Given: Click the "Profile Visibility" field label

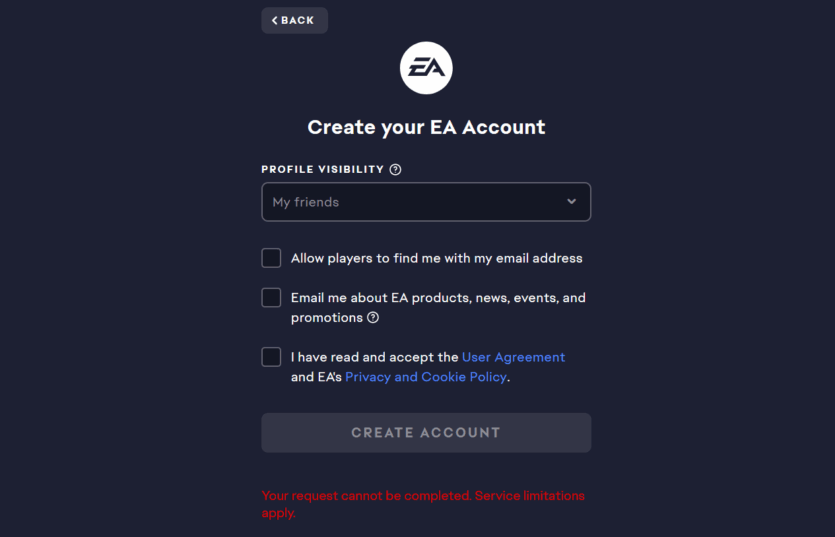Looking at the screenshot, I should click(x=322, y=170).
